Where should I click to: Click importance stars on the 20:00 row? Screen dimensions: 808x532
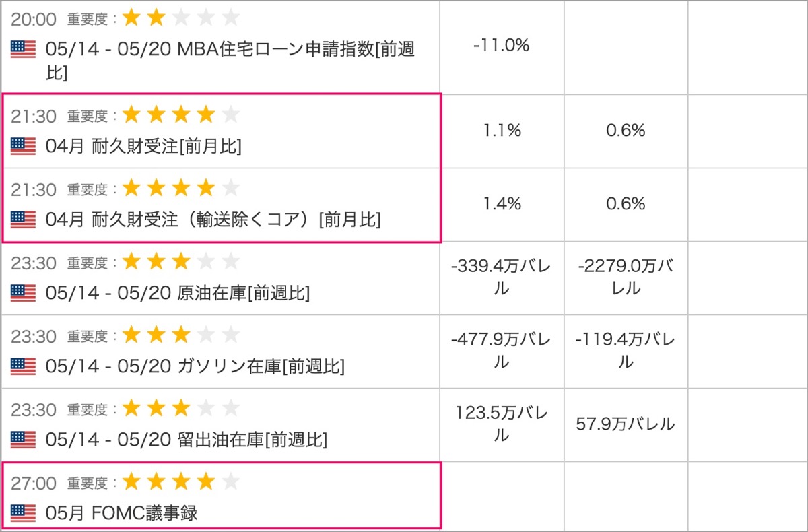[180, 18]
